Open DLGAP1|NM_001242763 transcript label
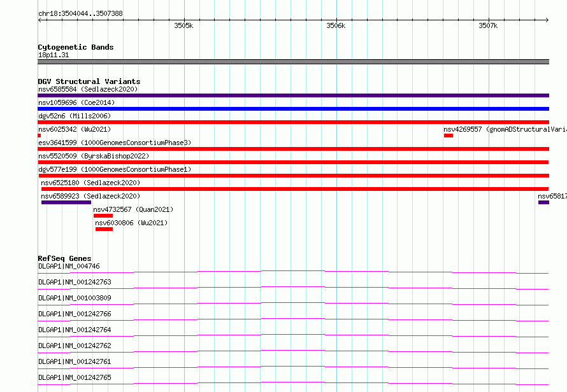The image size is (567, 392). coord(75,282)
